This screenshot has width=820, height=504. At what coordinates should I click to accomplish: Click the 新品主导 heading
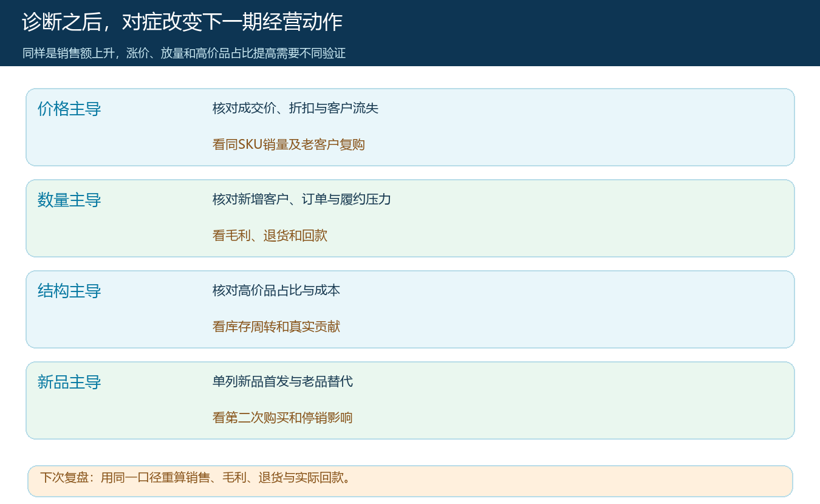click(69, 383)
